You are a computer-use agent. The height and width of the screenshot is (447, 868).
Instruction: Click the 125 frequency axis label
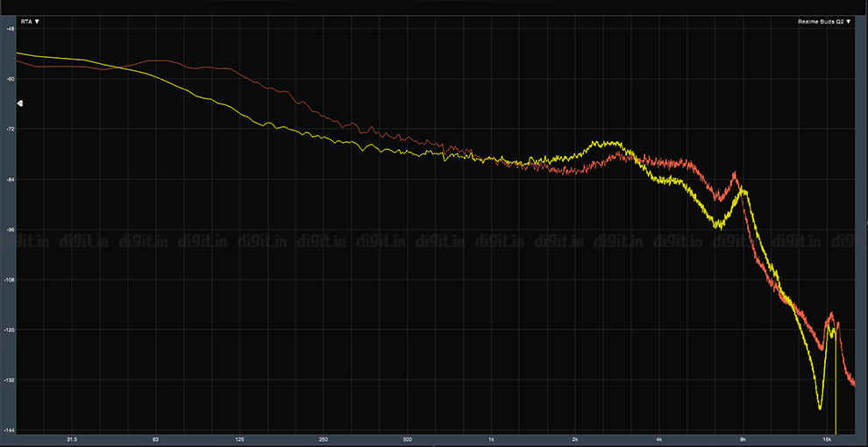[x=239, y=440]
